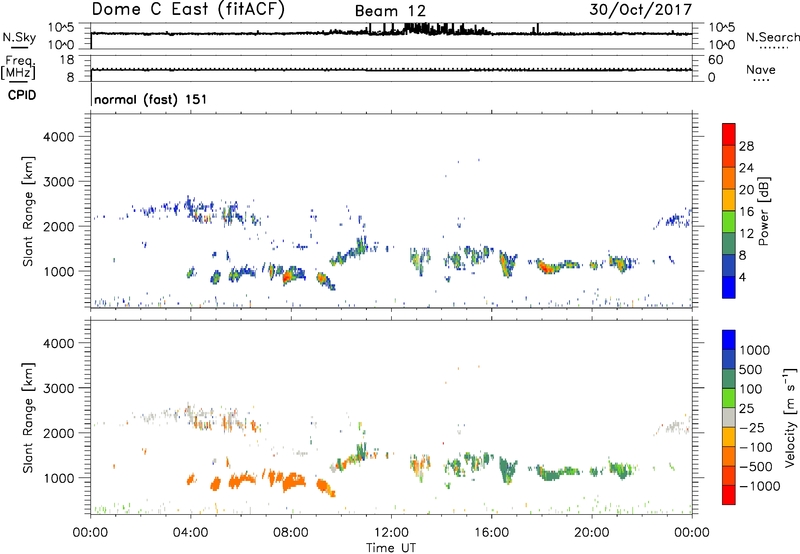Click the "Velocity [m s⁻¹]" color bar title
Screen dimensions: 800x554
[x=790, y=417]
